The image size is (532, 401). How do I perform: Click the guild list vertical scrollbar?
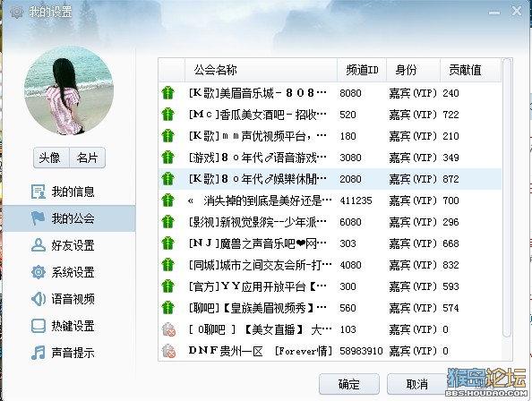coord(507,199)
